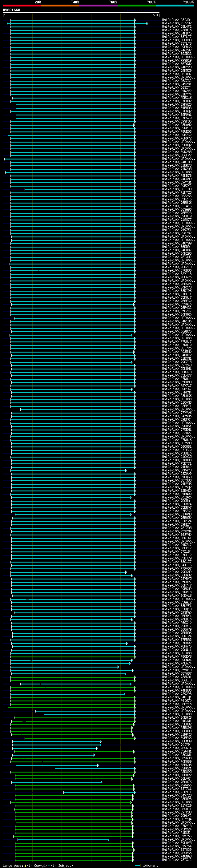Viewport: 197px width, 868px height.
Task: Click the cyan ~100% identity legend segment
Action: pos(175,6)
